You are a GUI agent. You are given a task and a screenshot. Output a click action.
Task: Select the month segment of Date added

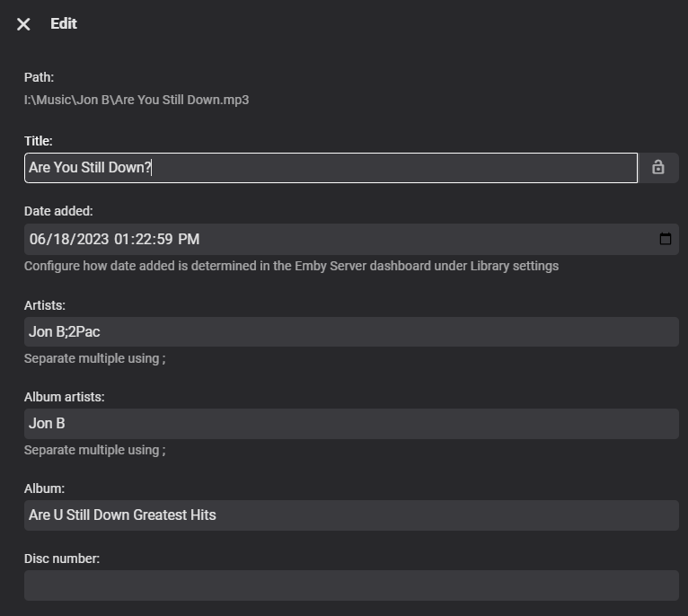coord(37,239)
